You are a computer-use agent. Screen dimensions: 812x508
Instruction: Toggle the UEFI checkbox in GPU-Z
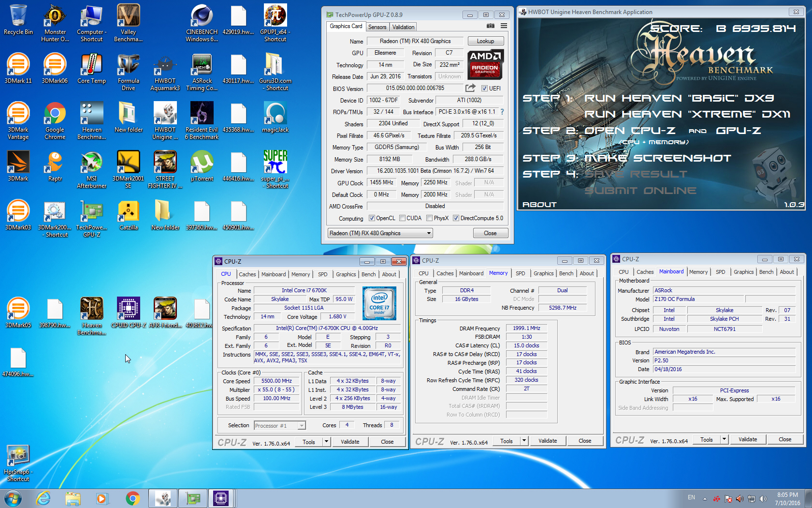(484, 89)
